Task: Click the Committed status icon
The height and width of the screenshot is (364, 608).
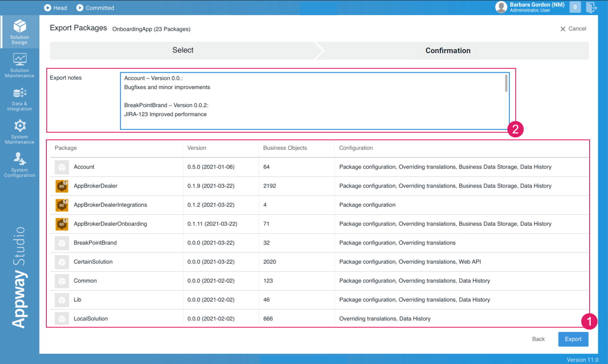Action: pyautogui.click(x=80, y=8)
